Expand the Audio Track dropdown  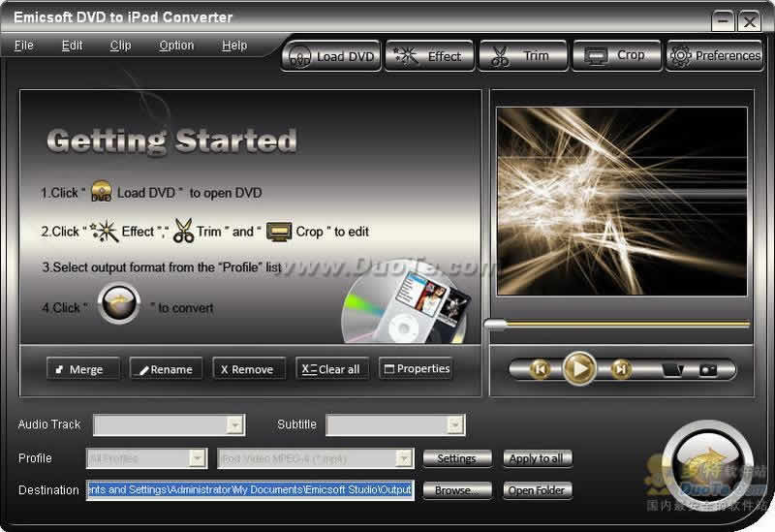tap(235, 424)
